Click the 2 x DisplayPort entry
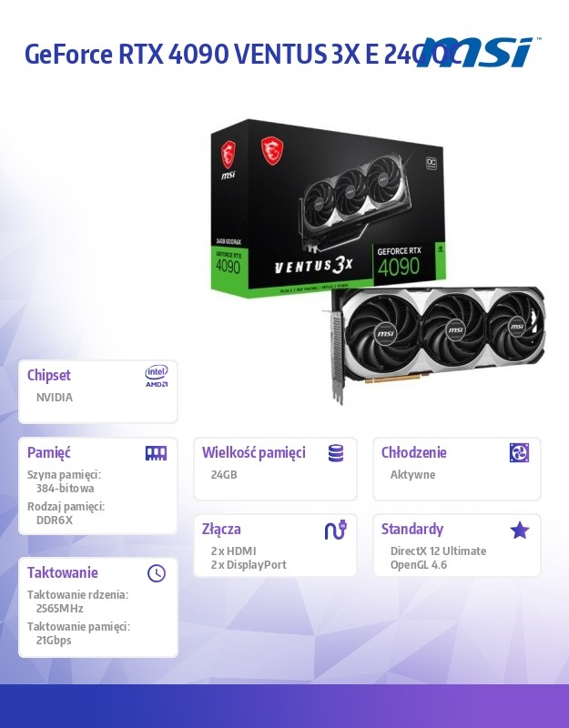 pos(249,564)
